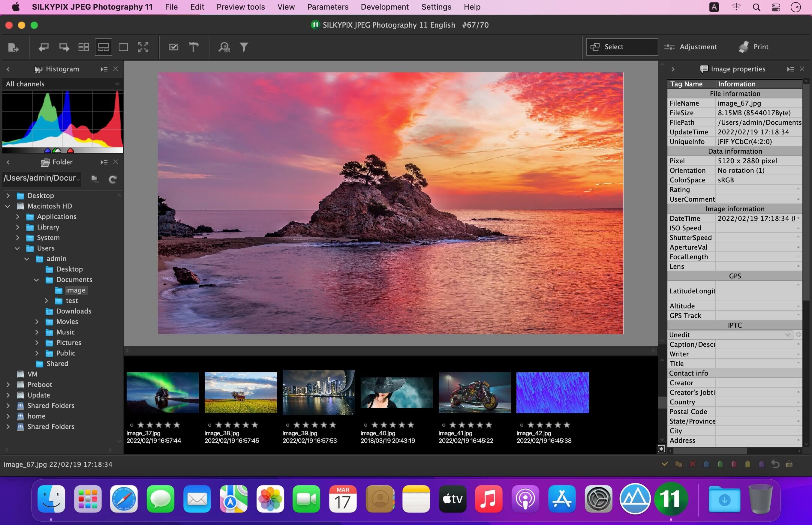Expand the Pictures folder in tree

coord(37,343)
